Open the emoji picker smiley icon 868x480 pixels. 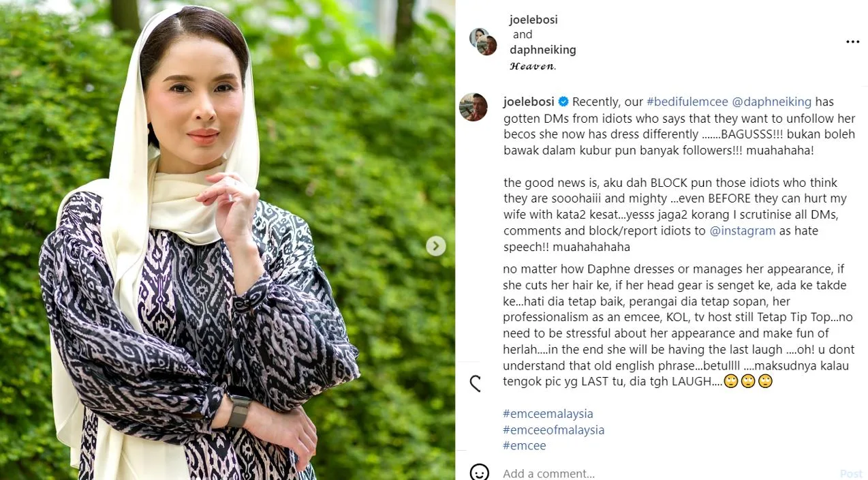click(480, 473)
